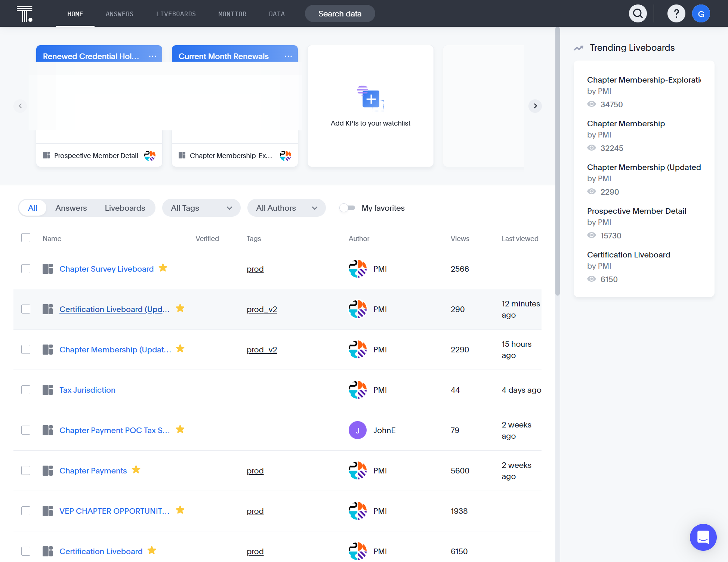This screenshot has width=728, height=562.
Task: Click the star on Chapter Survey Liveboard
Action: [x=163, y=268]
